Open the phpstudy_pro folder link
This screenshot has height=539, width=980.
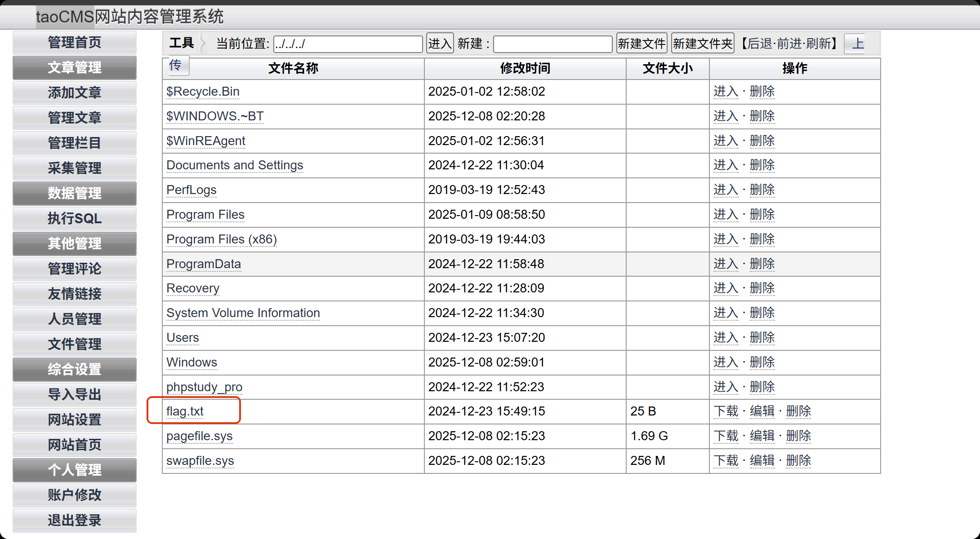[x=204, y=387]
